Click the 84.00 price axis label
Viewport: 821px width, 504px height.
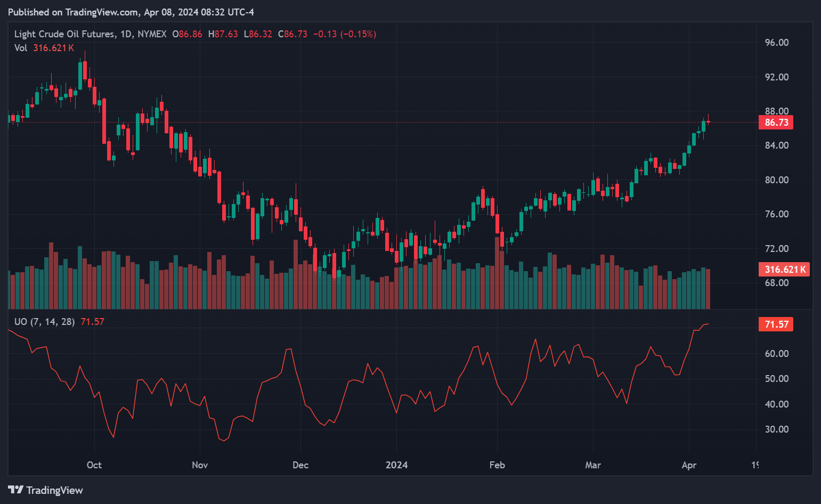[777, 145]
